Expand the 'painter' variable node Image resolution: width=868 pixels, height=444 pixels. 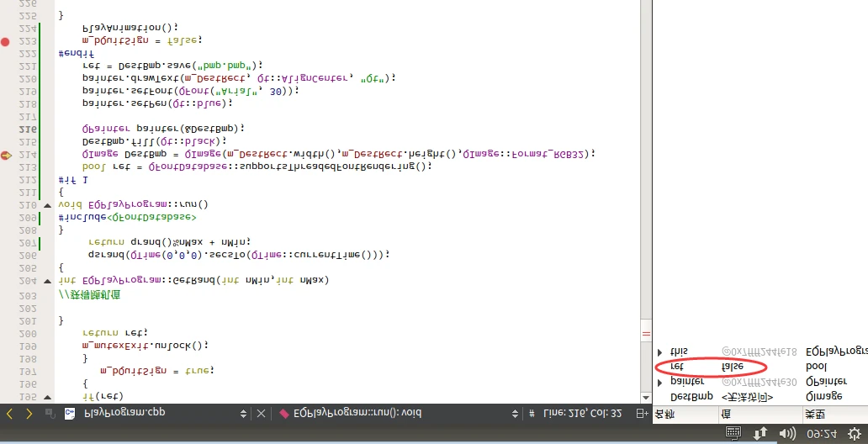[660, 382]
